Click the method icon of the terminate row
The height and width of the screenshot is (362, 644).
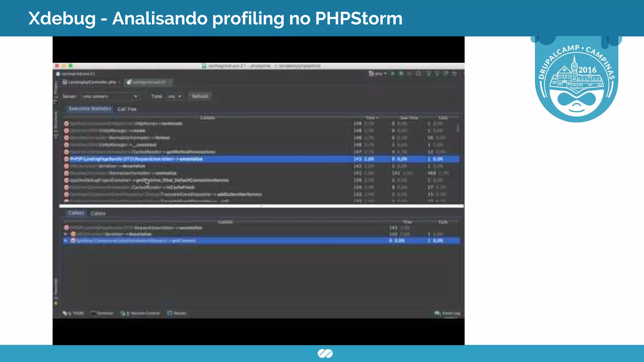click(66, 123)
